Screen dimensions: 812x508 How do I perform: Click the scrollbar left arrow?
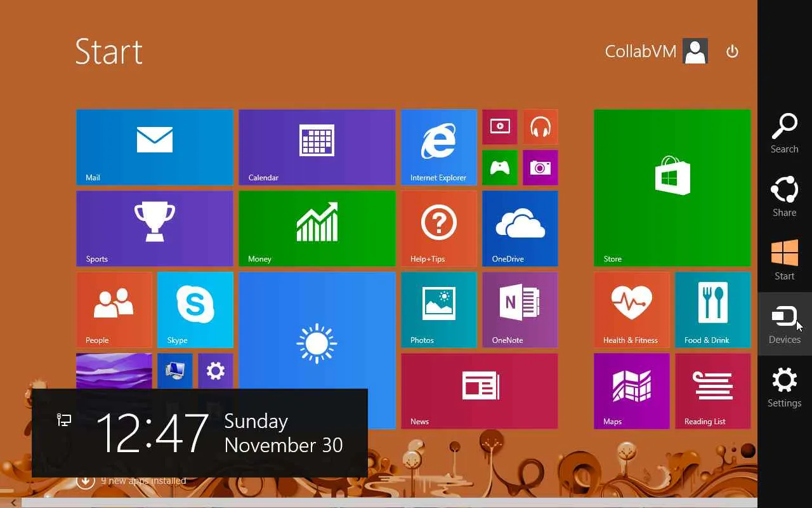[x=13, y=503]
